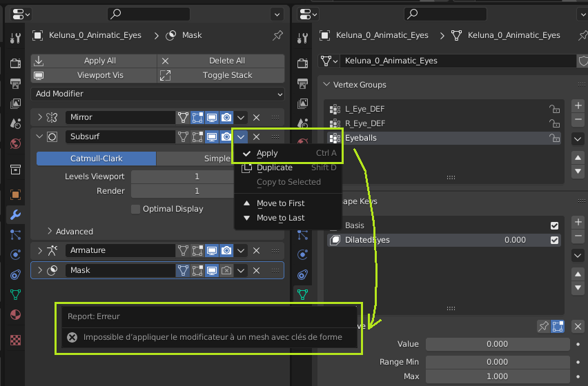
Task: Open Scene properties tab in left panel
Action: 15,123
